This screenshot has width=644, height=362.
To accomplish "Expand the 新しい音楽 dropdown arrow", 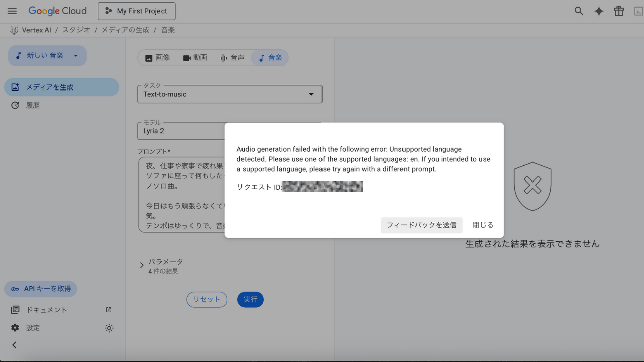I will [76, 56].
